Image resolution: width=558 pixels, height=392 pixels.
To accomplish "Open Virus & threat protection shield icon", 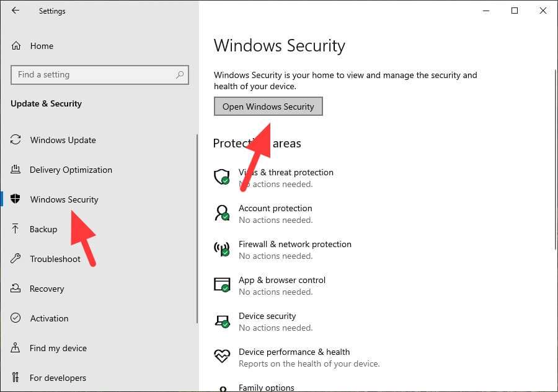I will pyautogui.click(x=221, y=177).
